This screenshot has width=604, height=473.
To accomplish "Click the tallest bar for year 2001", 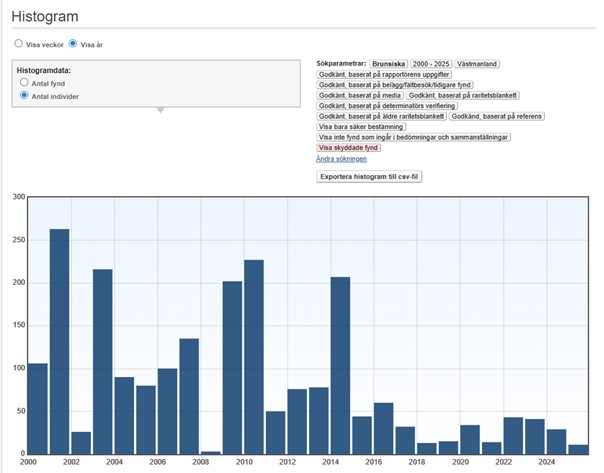I will 60,342.
